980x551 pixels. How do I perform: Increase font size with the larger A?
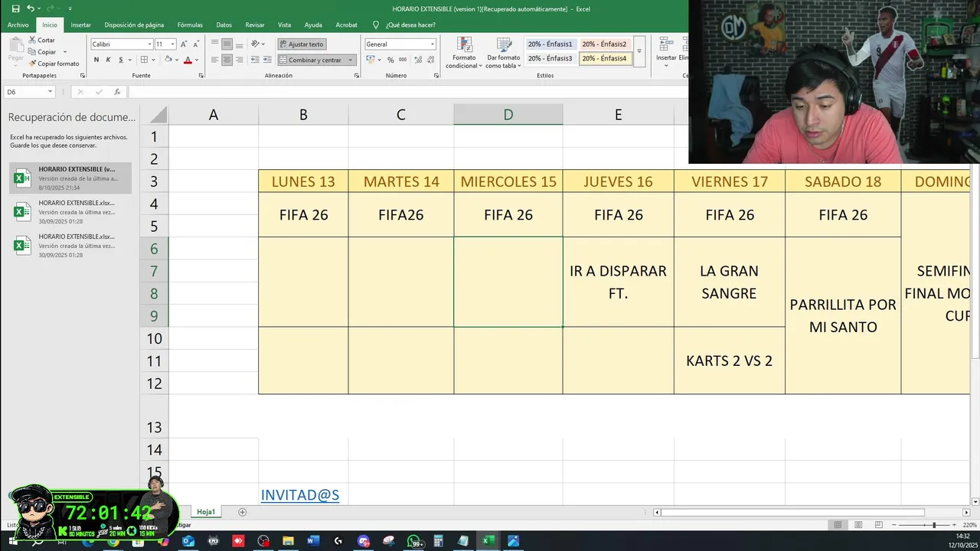(x=185, y=44)
